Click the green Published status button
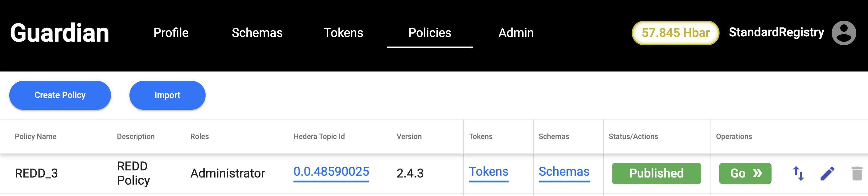This screenshot has width=868, height=196. pyautogui.click(x=656, y=174)
